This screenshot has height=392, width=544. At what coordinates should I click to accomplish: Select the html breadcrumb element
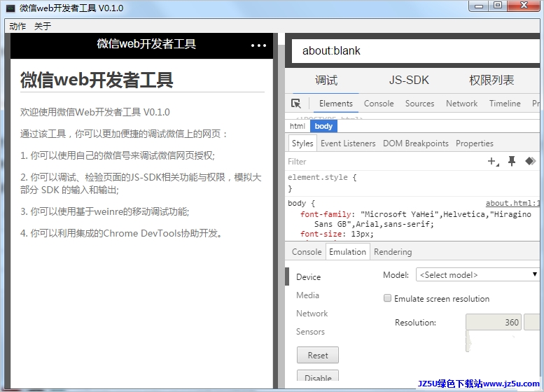pos(298,126)
